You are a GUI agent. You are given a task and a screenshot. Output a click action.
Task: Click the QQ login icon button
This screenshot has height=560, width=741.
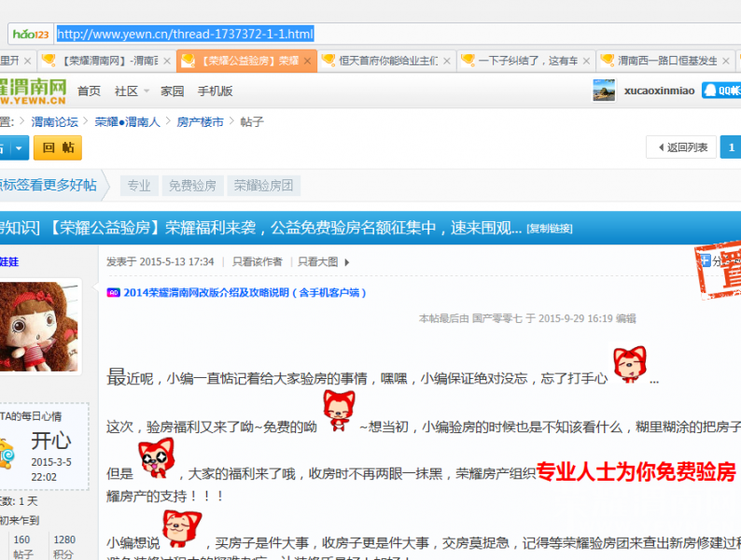(x=721, y=91)
